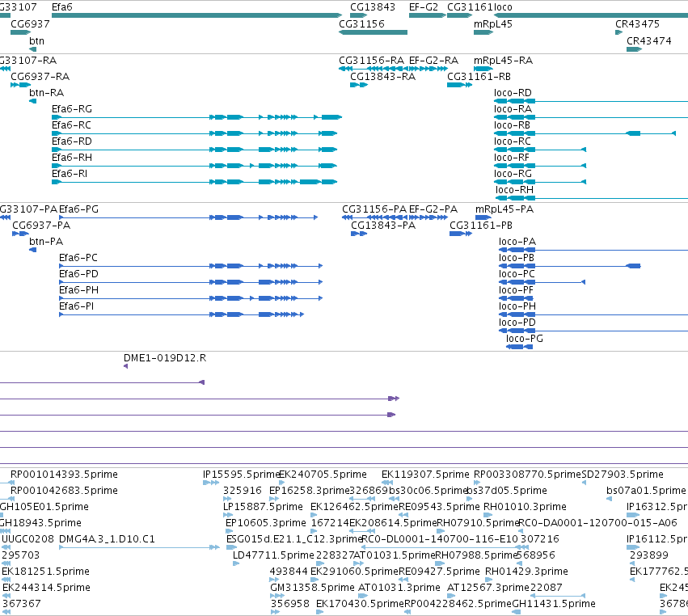
Task: Click the Efa6-RG transcript label
Action: pos(72,109)
